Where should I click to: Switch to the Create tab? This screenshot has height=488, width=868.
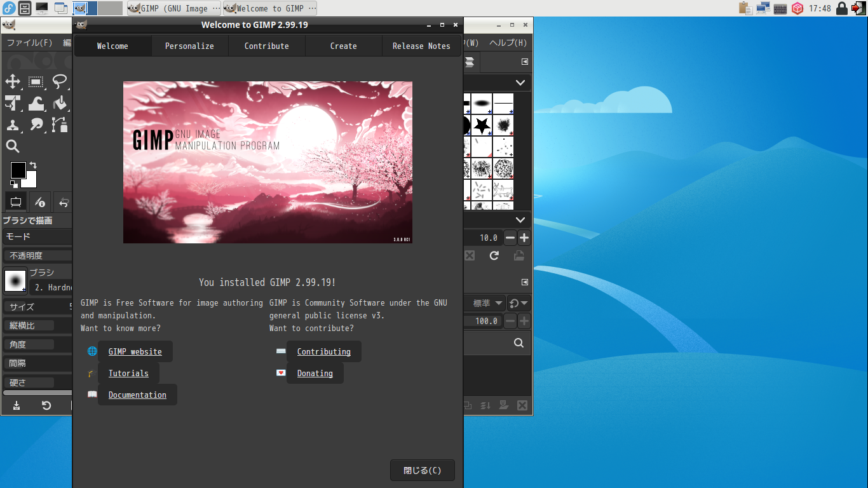pos(344,46)
